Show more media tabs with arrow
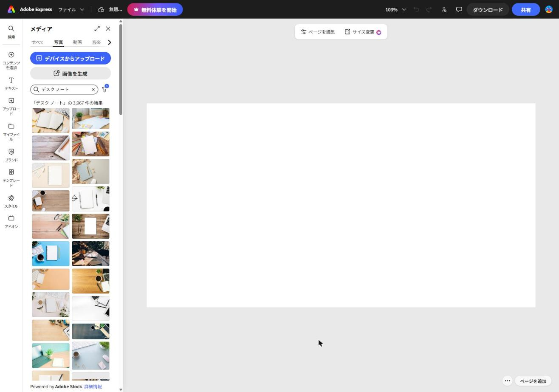Image resolution: width=559 pixels, height=392 pixels. click(110, 42)
